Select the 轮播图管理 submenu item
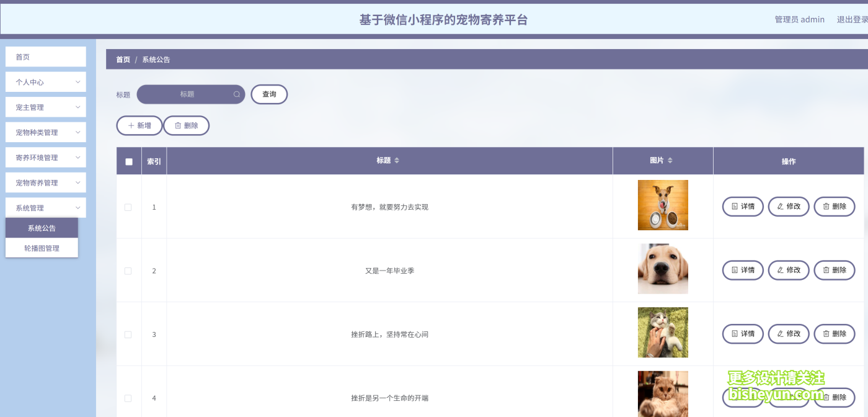 [42, 248]
